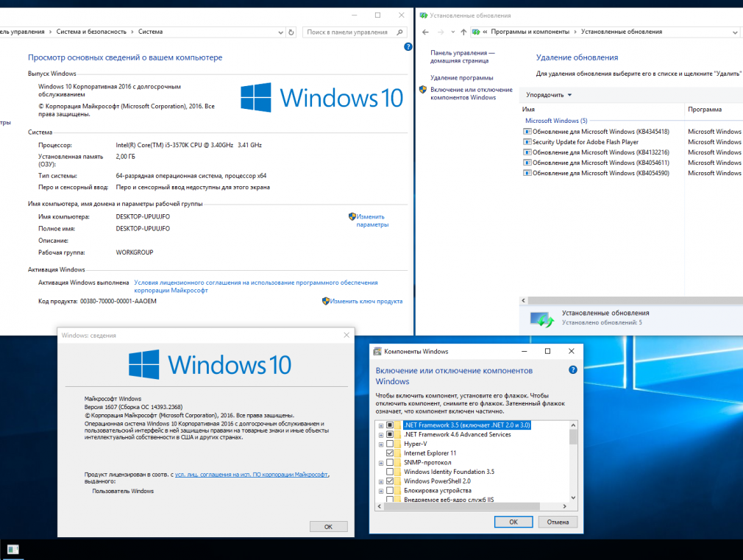Collapse the Microsoft Windows (5) group header

[556, 121]
